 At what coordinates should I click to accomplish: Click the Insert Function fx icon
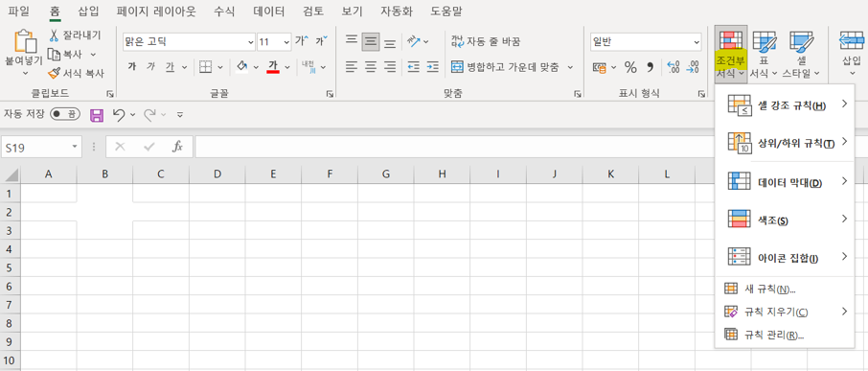(177, 147)
